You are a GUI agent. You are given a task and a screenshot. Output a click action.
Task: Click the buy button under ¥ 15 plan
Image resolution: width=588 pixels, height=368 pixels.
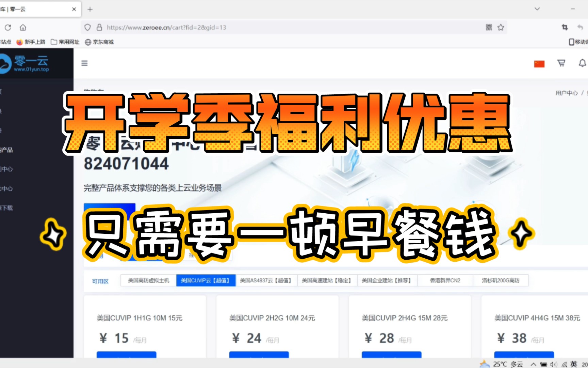pyautogui.click(x=127, y=355)
